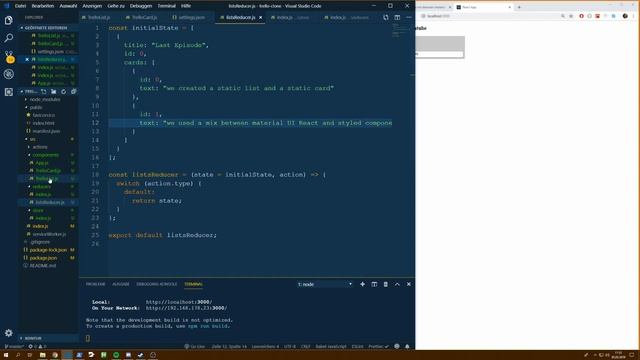
Task: Click the Chrome address bar showing localhost
Action: point(490,16)
